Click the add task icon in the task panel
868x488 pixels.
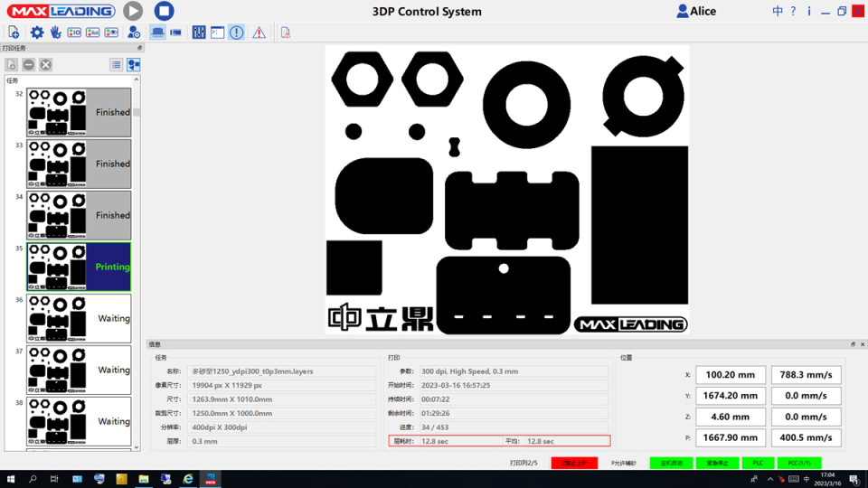click(11, 65)
